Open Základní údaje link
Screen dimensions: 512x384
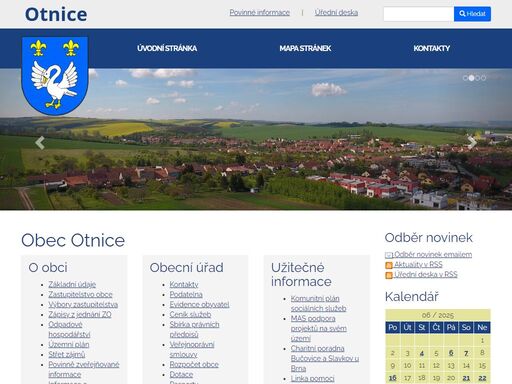[72, 284]
